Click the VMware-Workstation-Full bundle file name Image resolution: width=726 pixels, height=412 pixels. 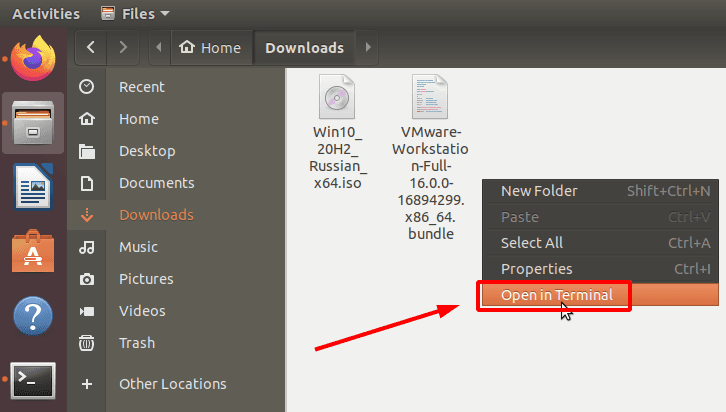pyautogui.click(x=431, y=183)
